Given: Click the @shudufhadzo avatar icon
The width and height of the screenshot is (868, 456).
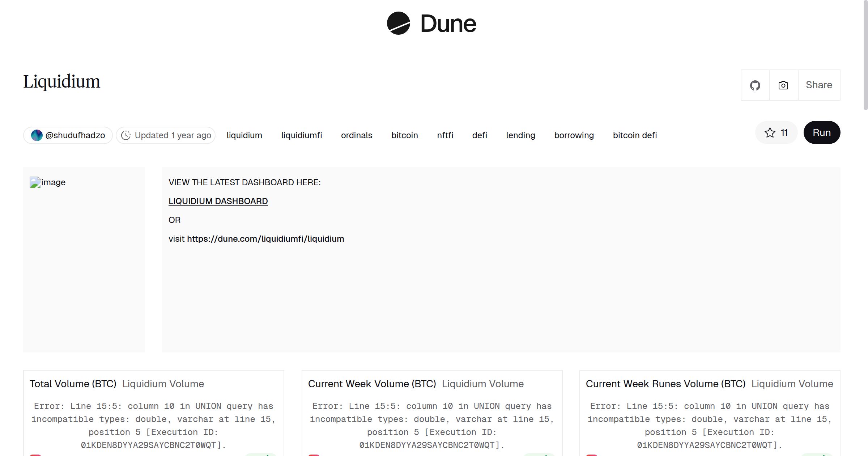Looking at the screenshot, I should click(x=37, y=135).
